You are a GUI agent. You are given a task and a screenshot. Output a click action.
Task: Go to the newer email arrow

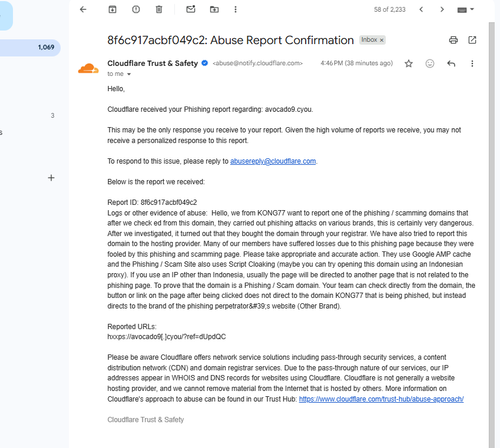[x=421, y=9]
